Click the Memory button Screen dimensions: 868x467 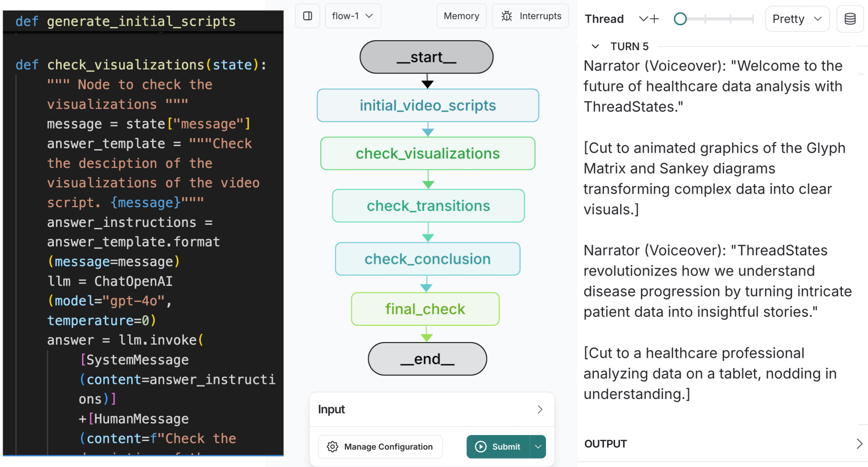461,16
